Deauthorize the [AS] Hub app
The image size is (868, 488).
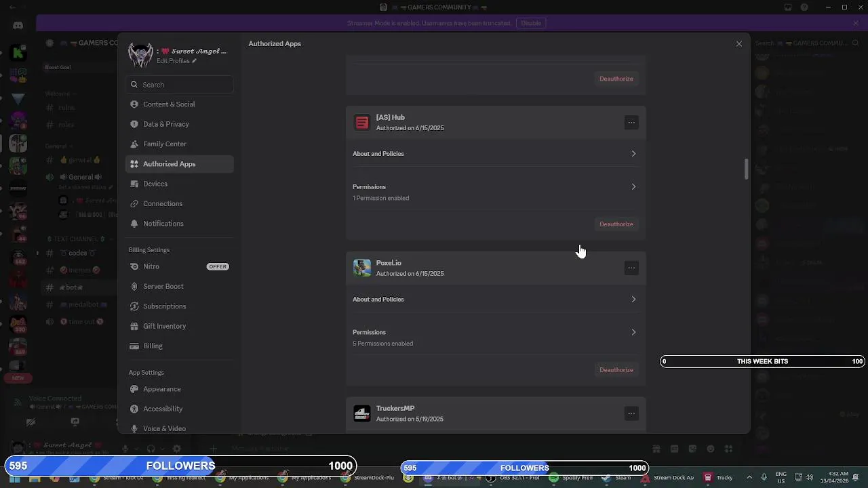(616, 224)
